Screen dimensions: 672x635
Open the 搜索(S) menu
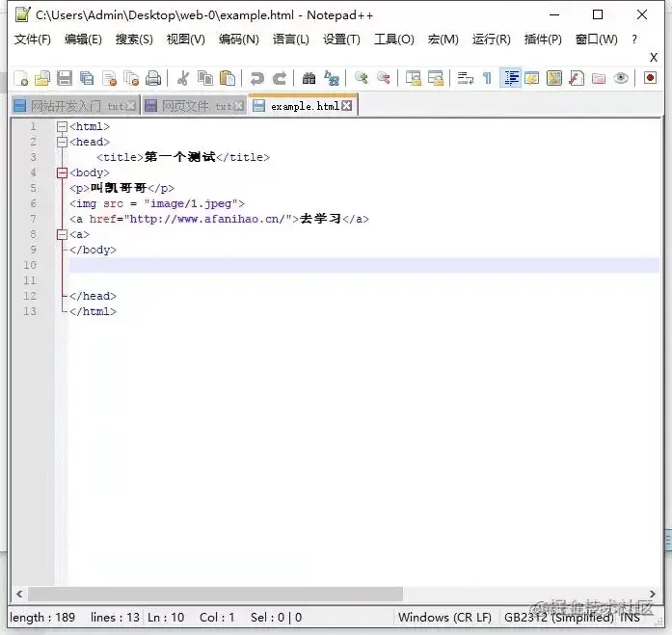(x=134, y=40)
